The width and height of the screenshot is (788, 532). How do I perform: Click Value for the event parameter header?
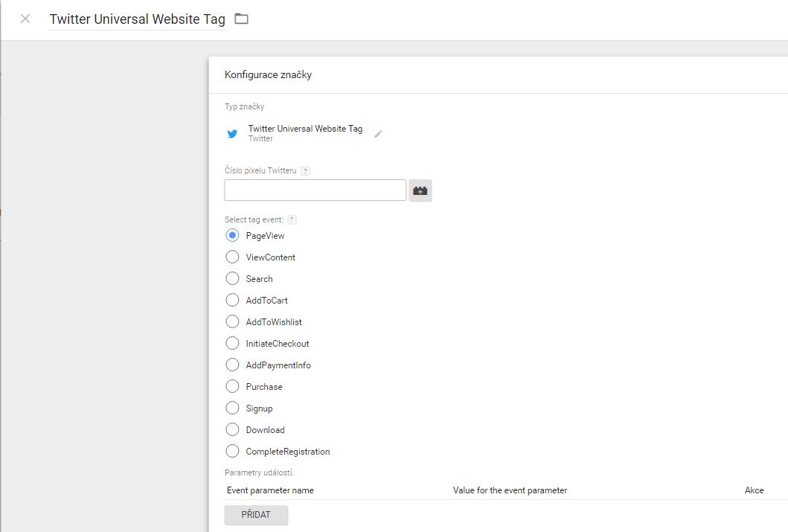pos(510,490)
